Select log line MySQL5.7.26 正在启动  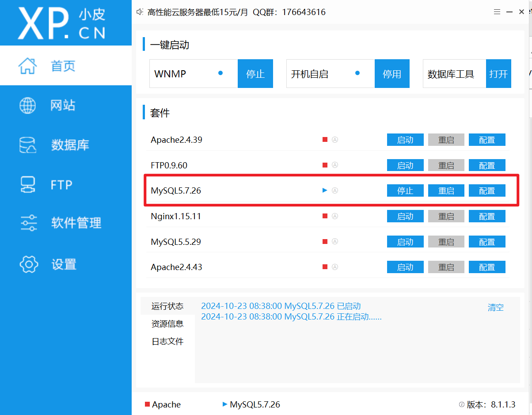pyautogui.click(x=291, y=316)
